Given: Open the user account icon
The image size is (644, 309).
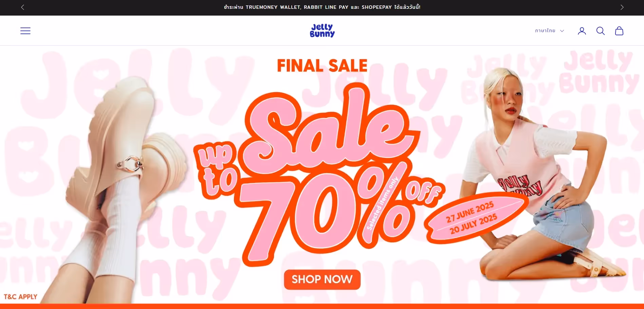Looking at the screenshot, I should [x=582, y=31].
